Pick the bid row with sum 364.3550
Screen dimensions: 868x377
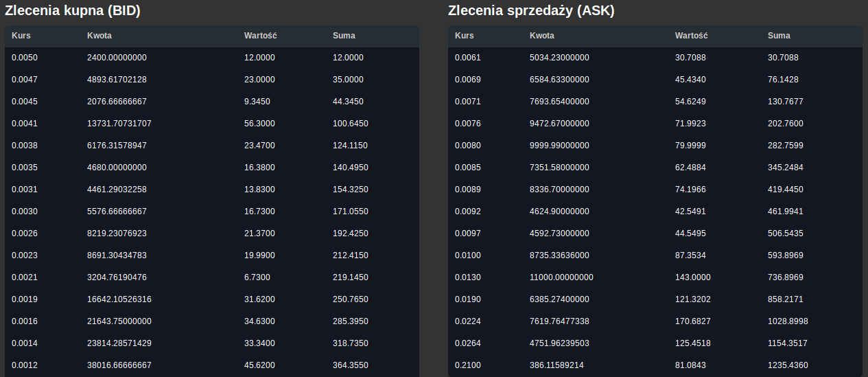click(212, 365)
